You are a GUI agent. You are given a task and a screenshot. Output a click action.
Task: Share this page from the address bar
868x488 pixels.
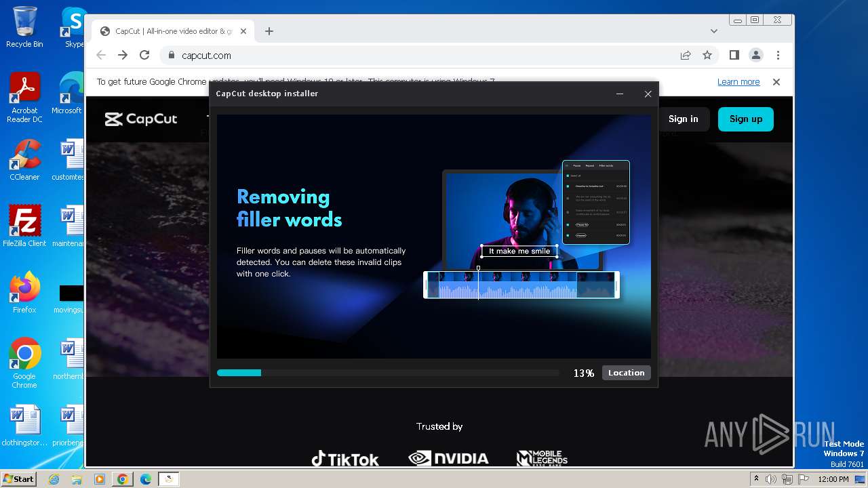click(686, 56)
